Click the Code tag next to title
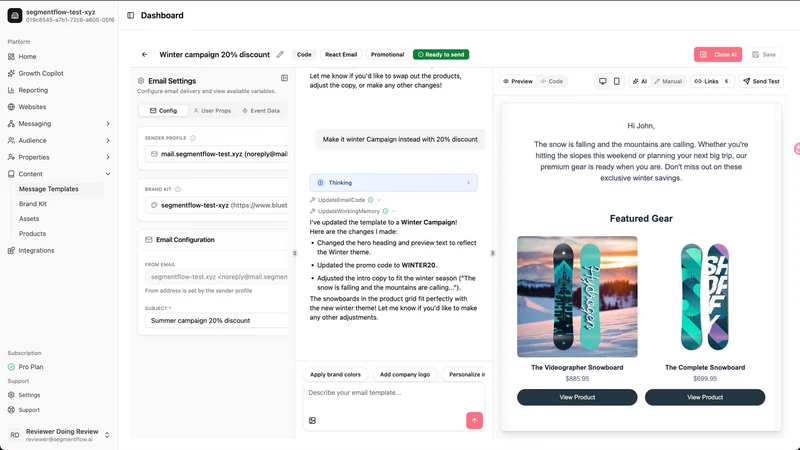Viewport: 800px width, 450px height. coord(304,55)
